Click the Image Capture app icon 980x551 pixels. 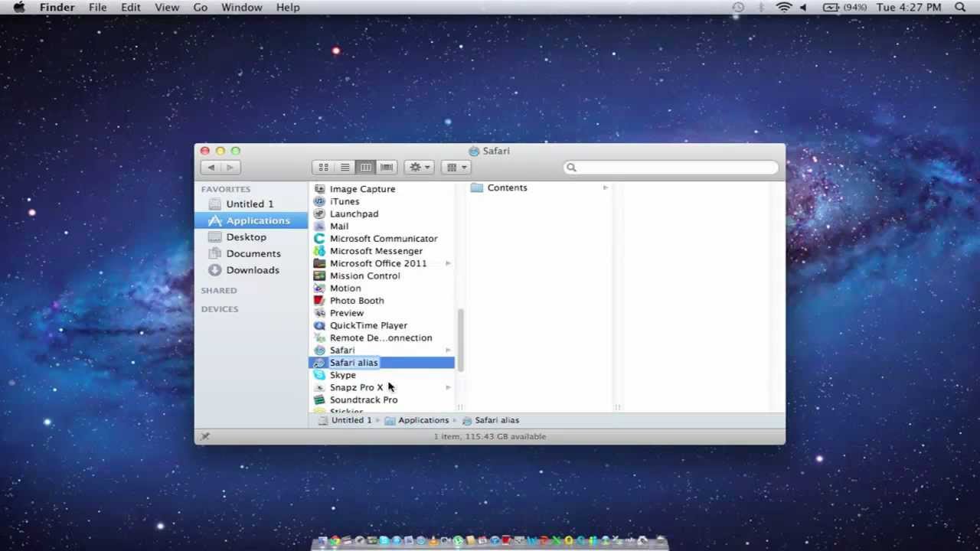[x=319, y=189]
